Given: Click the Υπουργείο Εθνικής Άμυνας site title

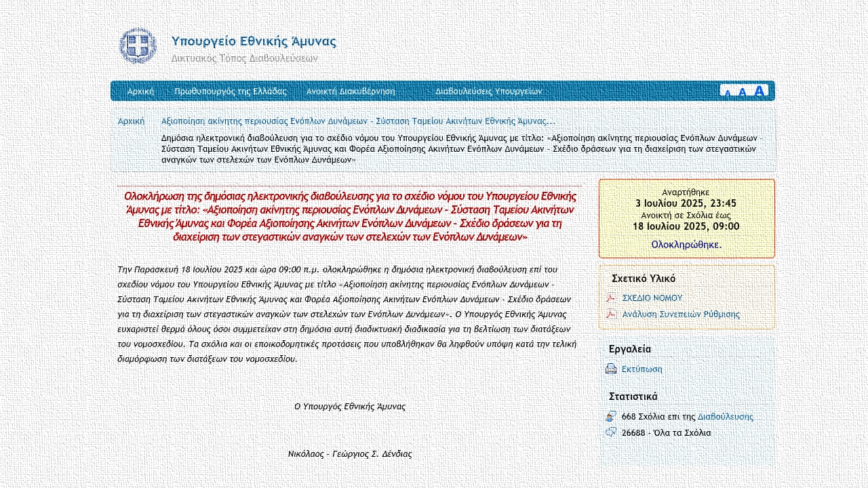Looking at the screenshot, I should (254, 41).
